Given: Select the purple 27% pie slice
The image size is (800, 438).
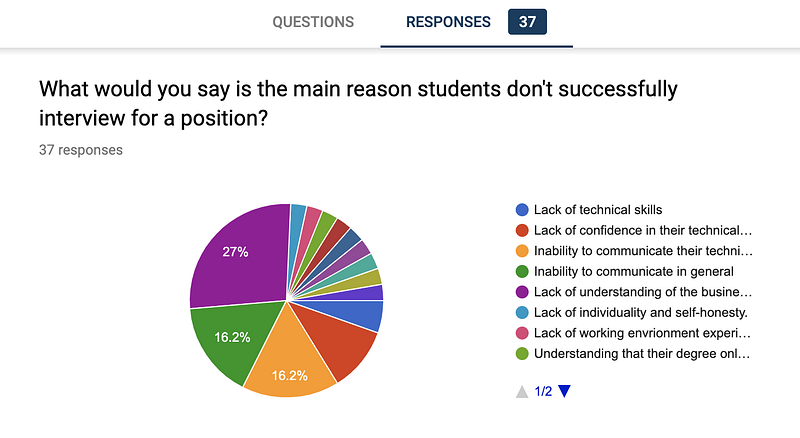Looking at the screenshot, I should click(x=240, y=255).
